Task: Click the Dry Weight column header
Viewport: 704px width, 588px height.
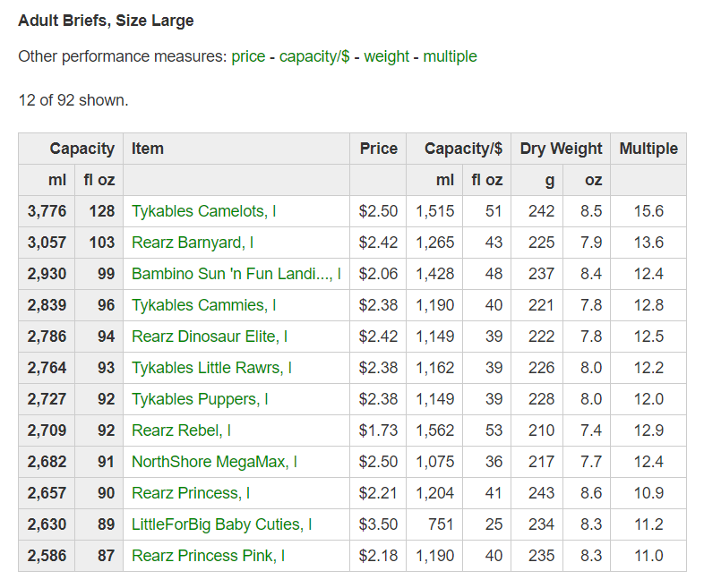Action: pyautogui.click(x=561, y=149)
